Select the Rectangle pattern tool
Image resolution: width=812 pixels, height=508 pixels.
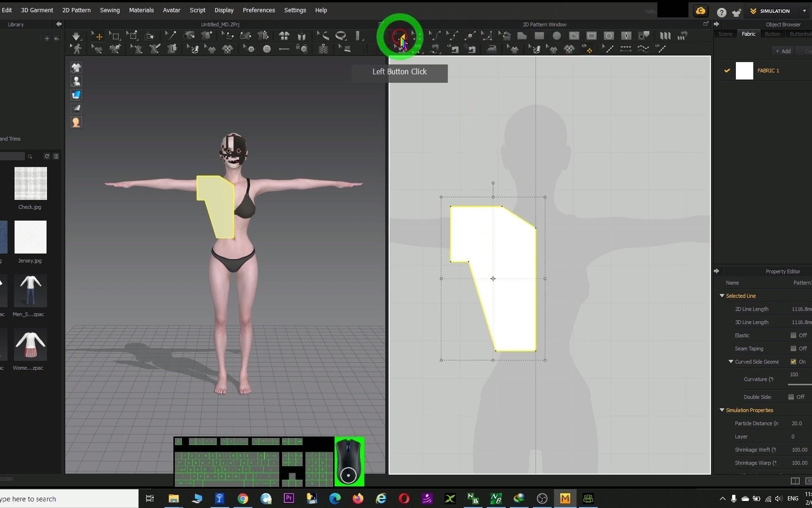pyautogui.click(x=539, y=36)
